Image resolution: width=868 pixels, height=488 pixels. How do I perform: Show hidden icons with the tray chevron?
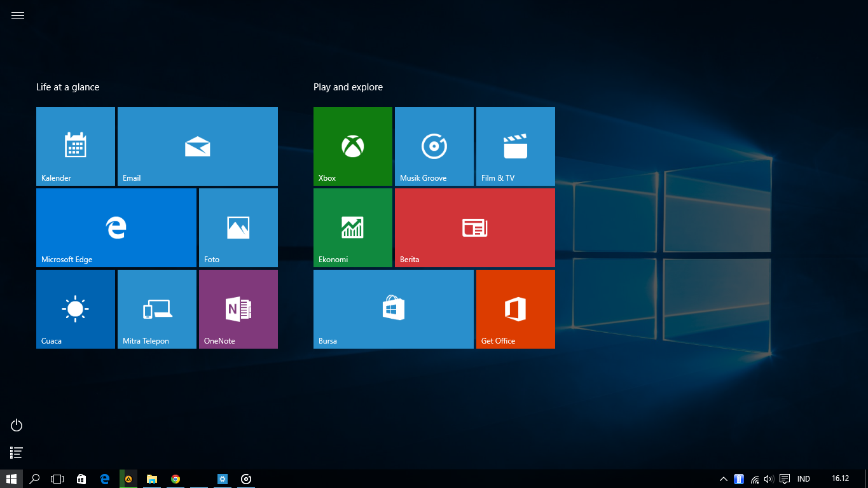[x=723, y=478]
